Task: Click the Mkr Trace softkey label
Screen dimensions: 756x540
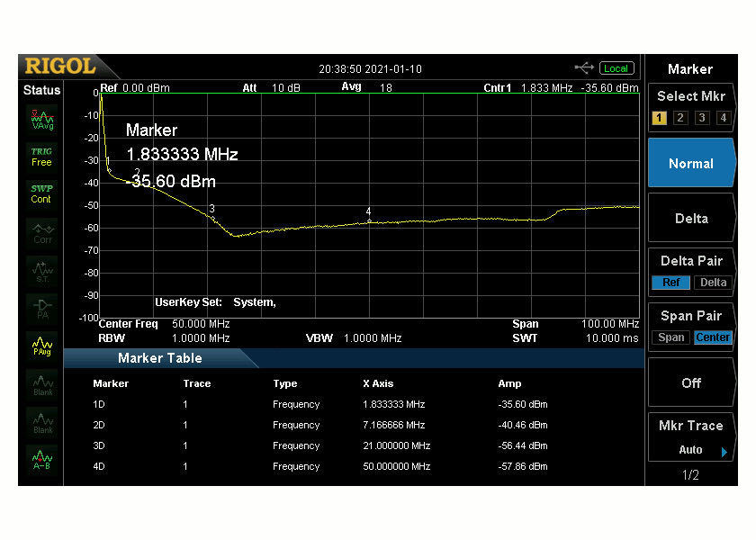Action: coord(691,426)
